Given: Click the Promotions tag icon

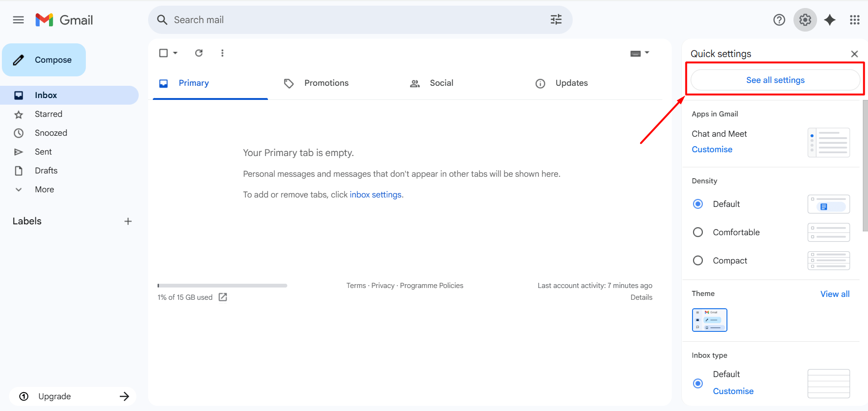Looking at the screenshot, I should click(x=289, y=83).
